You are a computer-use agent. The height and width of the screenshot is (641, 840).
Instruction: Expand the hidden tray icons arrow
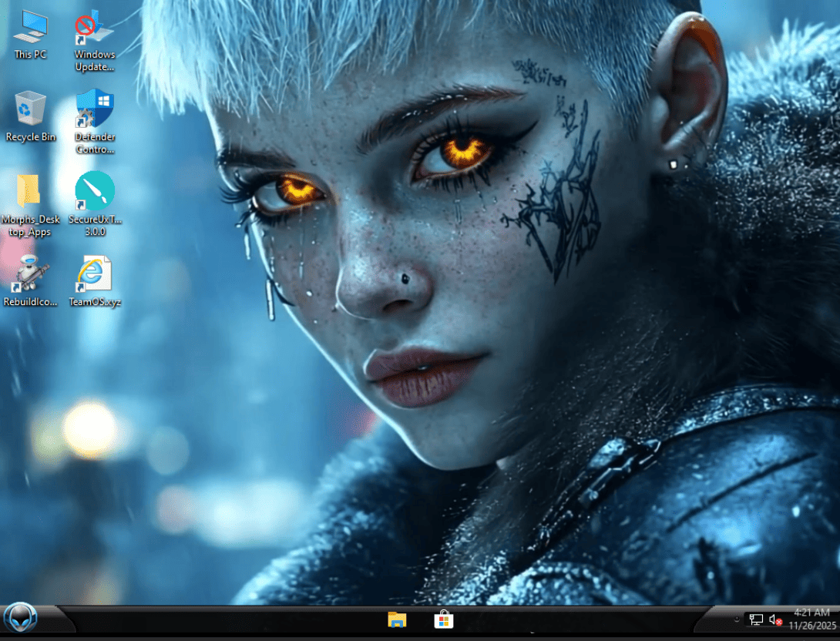pyautogui.click(x=738, y=619)
